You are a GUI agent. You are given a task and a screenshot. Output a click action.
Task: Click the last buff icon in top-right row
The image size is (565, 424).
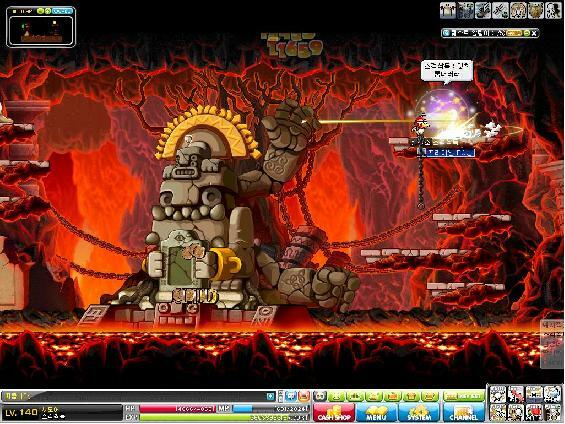553,10
